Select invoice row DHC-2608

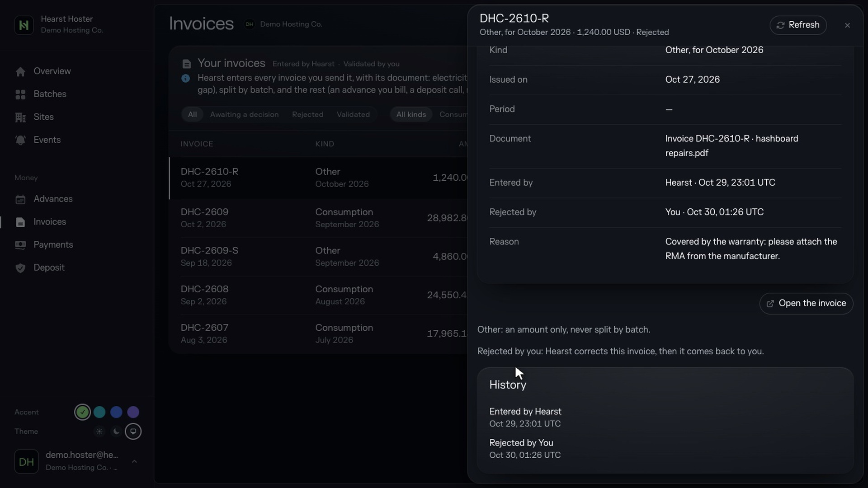[318, 295]
